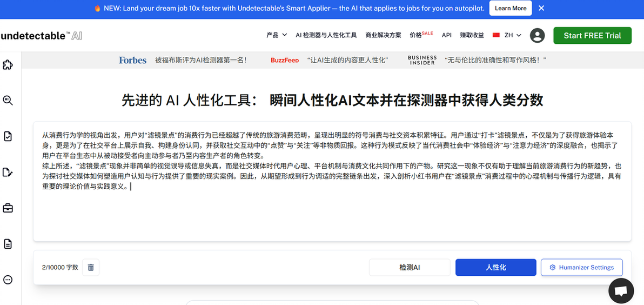Image resolution: width=644 pixels, height=305 pixels.
Task: Open the live chat bubble
Action: [x=621, y=290]
